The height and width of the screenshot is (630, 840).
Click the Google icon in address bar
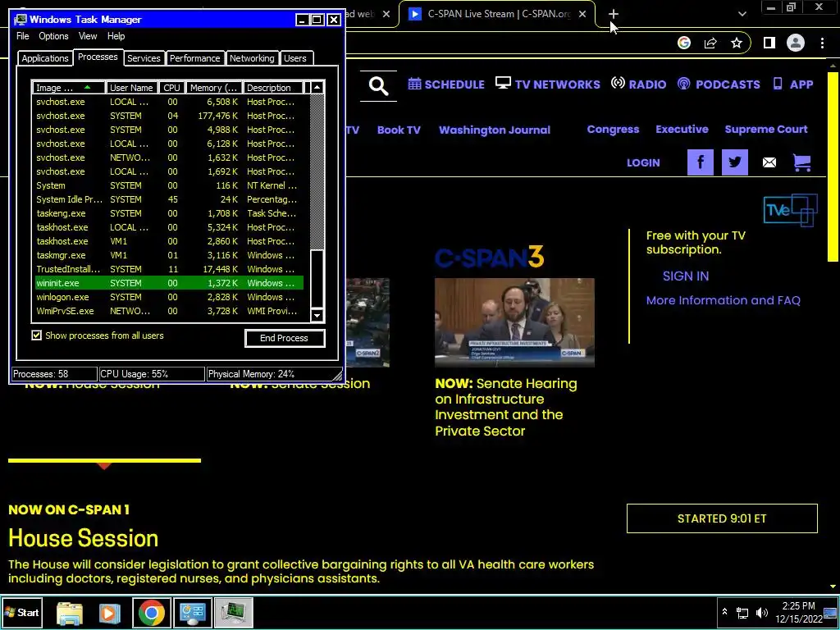(x=683, y=43)
